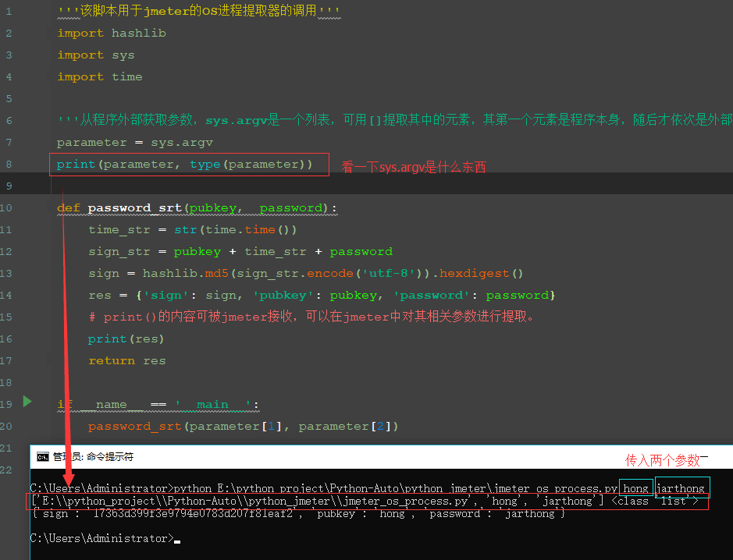Click the return res statement
The image size is (733, 560).
pos(129,360)
